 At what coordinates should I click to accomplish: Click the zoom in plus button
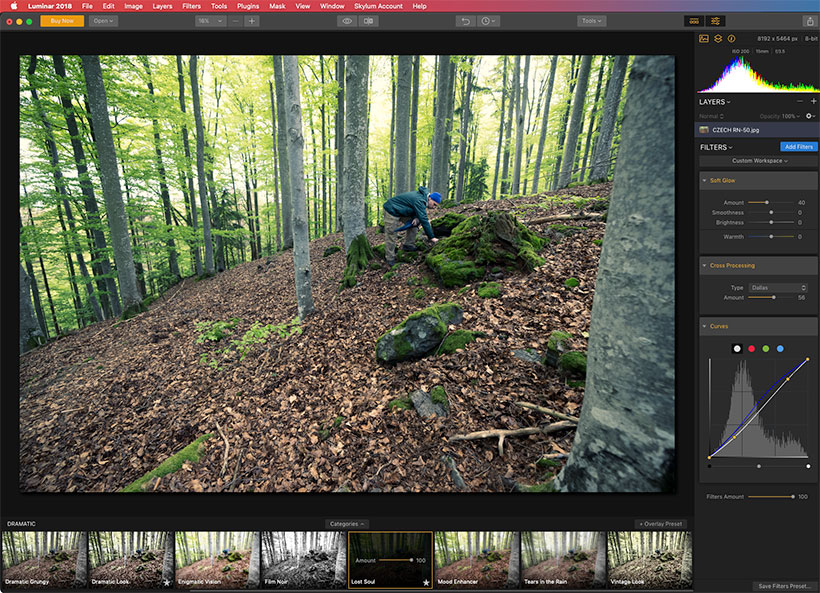[x=252, y=21]
